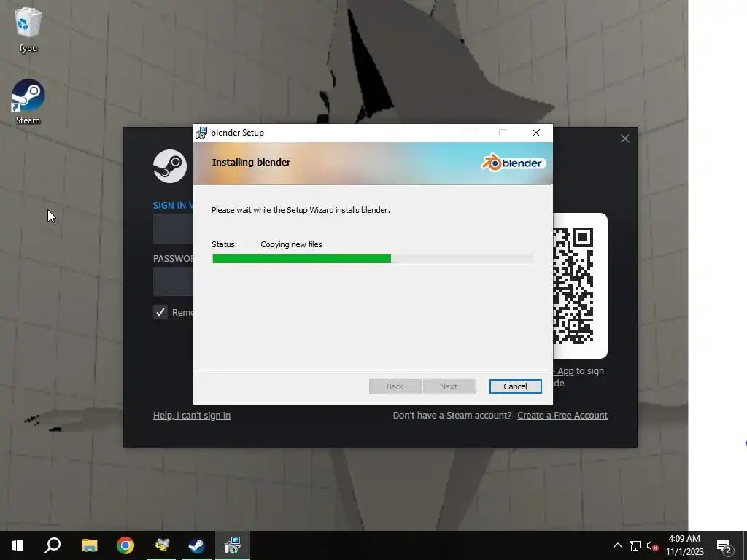Viewport: 747px width, 560px height.
Task: Click the installer icon in the blender Setup title bar
Action: tap(201, 133)
